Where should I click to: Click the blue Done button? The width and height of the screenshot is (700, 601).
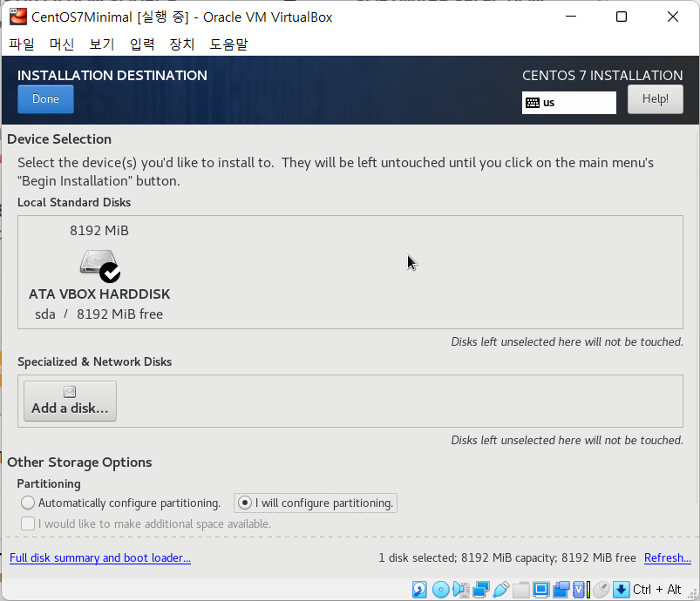(45, 99)
